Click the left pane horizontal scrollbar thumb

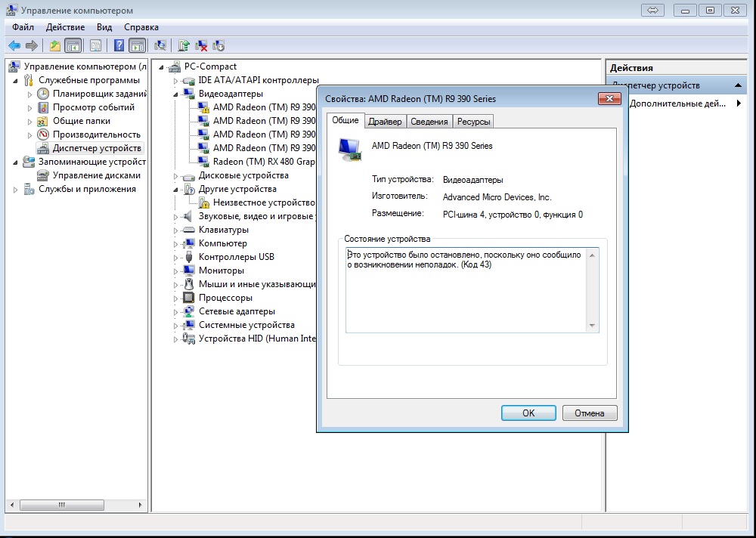(62, 506)
